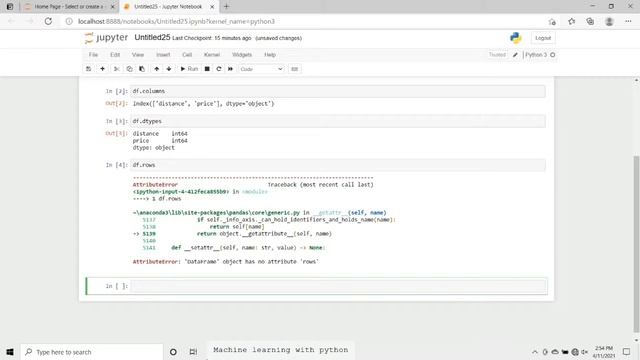
Task: Paste cells below
Action: point(142,69)
